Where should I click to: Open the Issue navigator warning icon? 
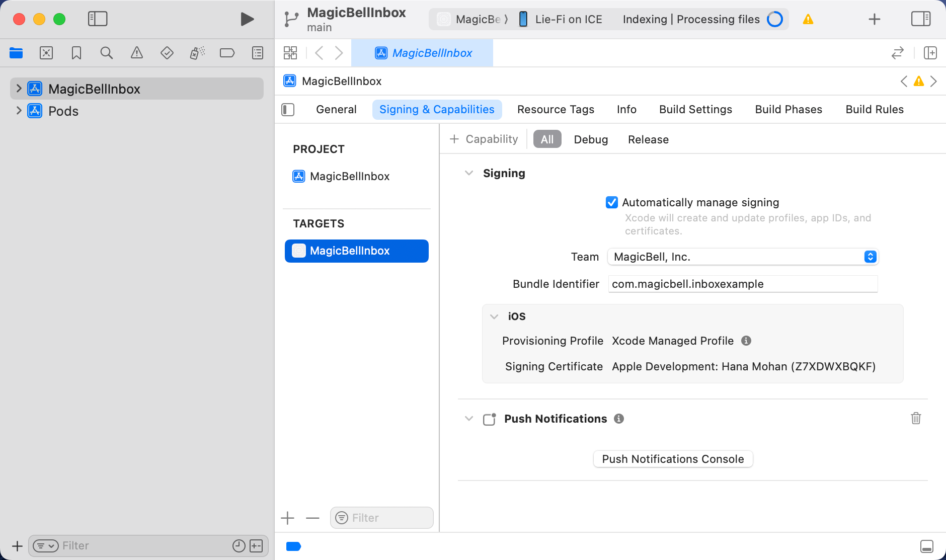136,53
